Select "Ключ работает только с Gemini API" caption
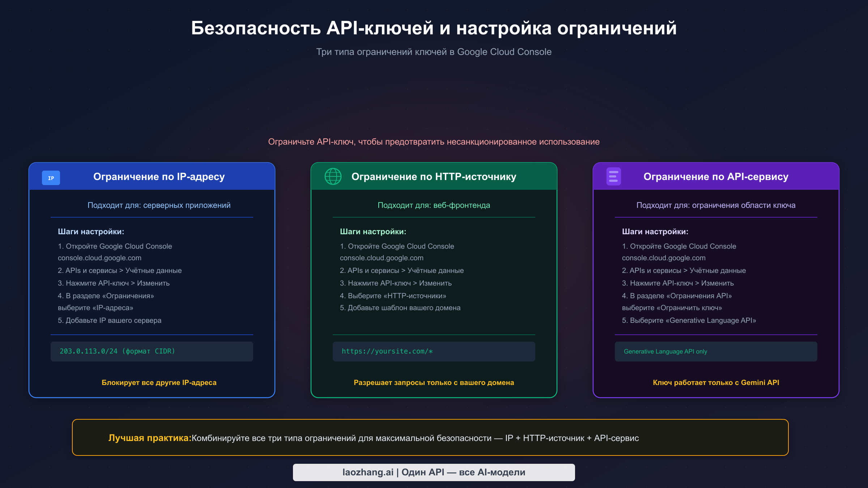The width and height of the screenshot is (868, 488). (716, 382)
